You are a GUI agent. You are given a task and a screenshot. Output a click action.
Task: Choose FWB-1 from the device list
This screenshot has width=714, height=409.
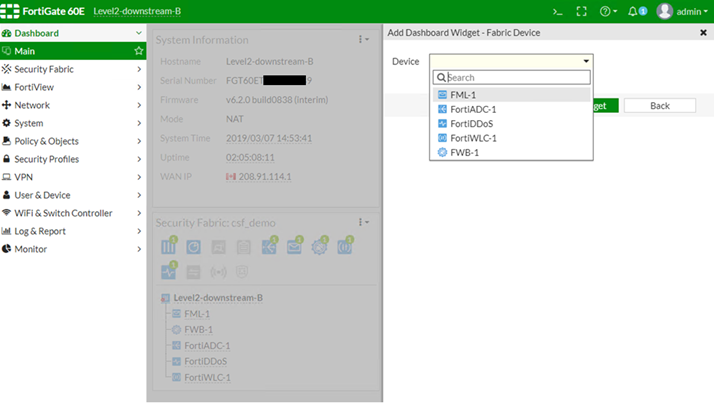point(464,152)
